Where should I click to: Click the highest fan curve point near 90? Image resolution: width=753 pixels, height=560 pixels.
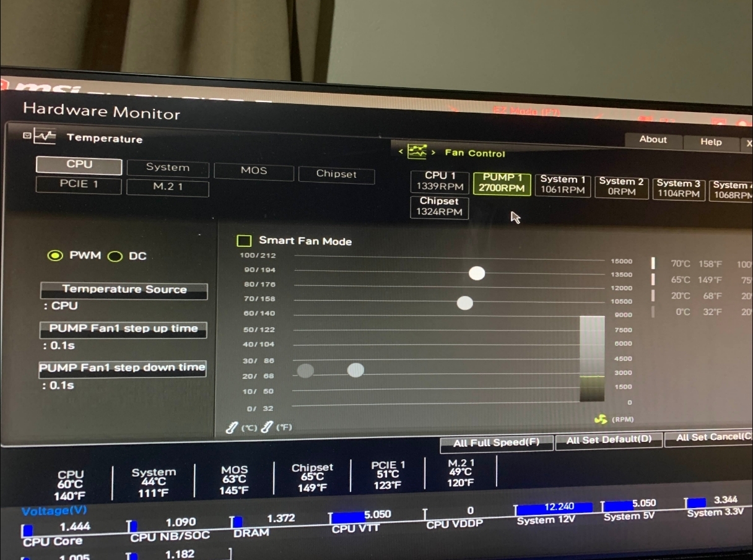(477, 273)
